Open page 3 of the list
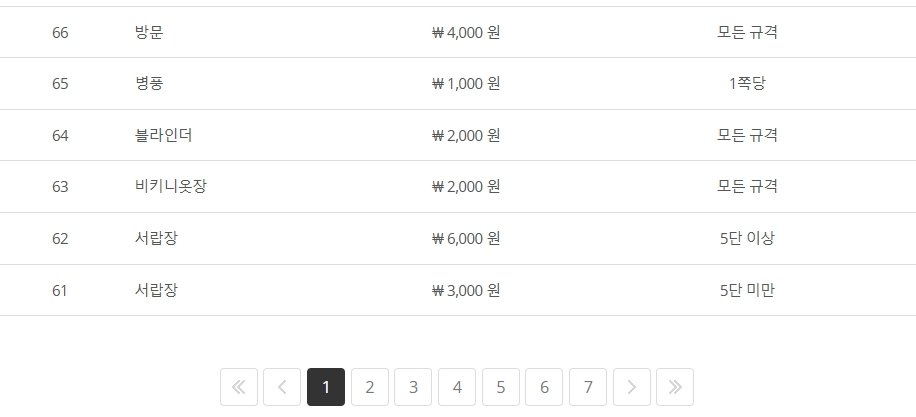The image size is (916, 417). pyautogui.click(x=413, y=387)
